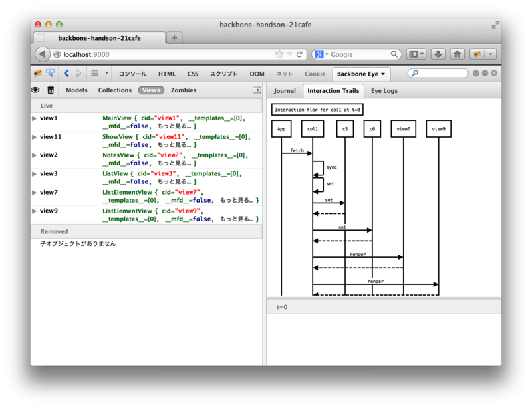This screenshot has width=532, height=408.
Task: Go back in Firebug panel history
Action: tap(66, 73)
